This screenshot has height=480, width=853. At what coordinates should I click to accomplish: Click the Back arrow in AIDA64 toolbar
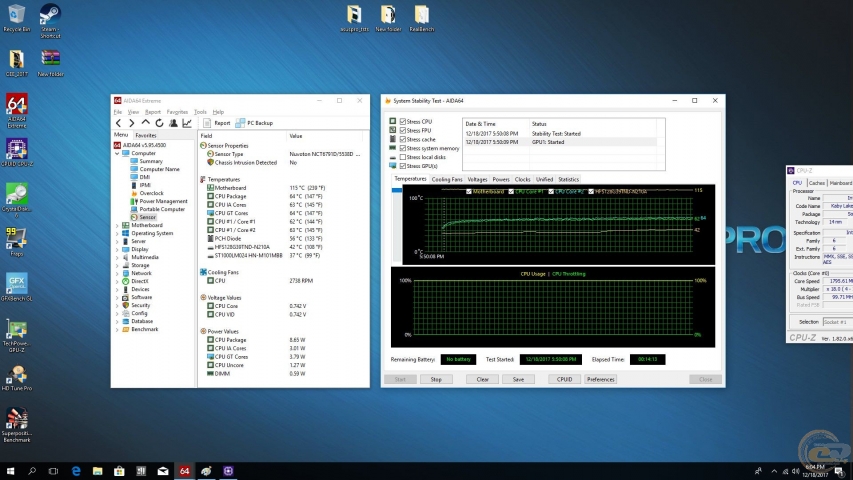click(x=119, y=123)
